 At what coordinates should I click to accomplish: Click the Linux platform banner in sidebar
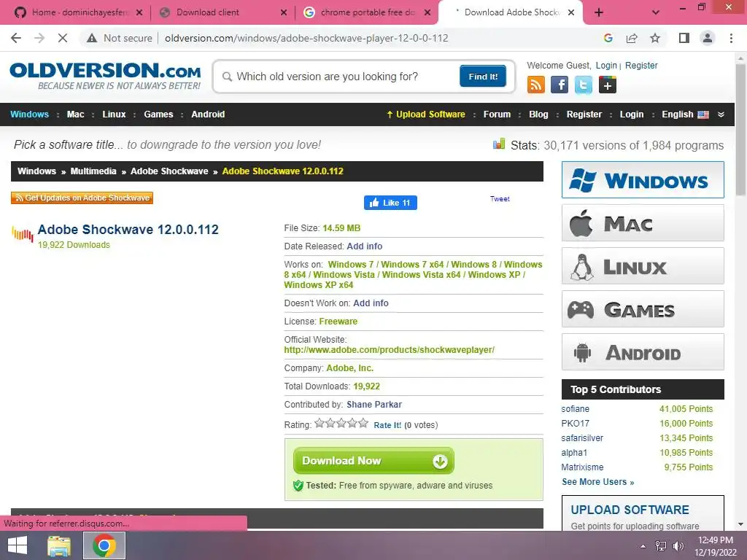[643, 265]
